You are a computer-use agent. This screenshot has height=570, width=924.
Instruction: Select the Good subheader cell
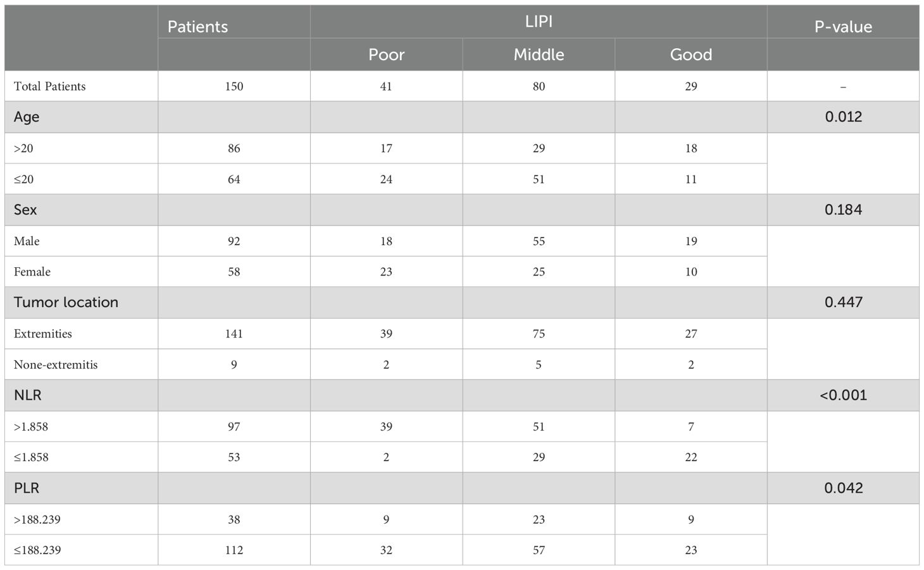coord(691,54)
